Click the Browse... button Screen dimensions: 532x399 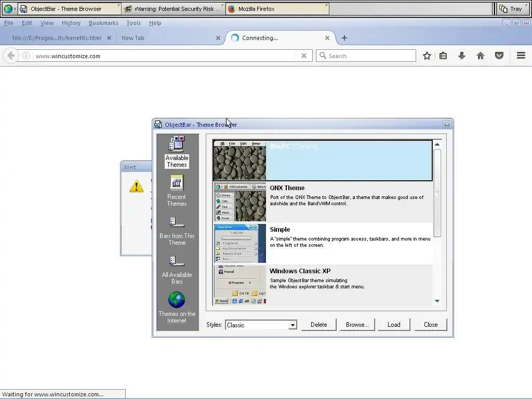coord(357,325)
